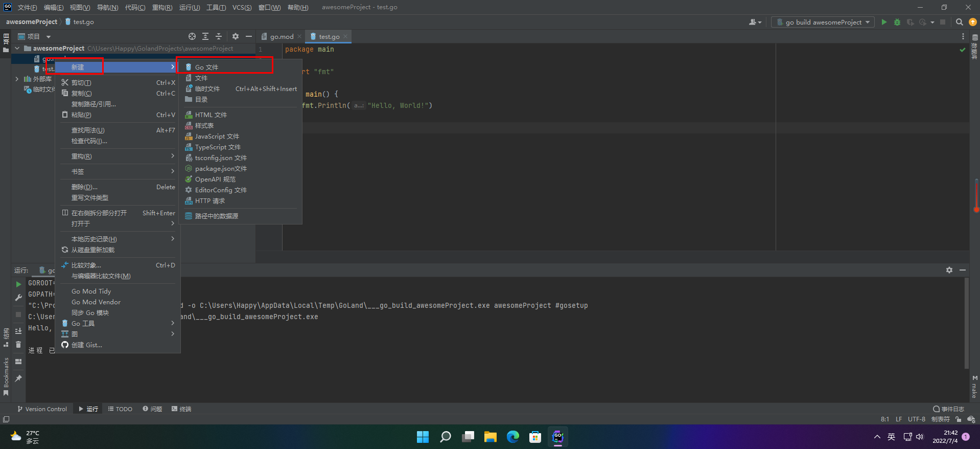Screen dimensions: 980x449
Task: Click the weather widget on taskbar
Action: tap(26, 437)
